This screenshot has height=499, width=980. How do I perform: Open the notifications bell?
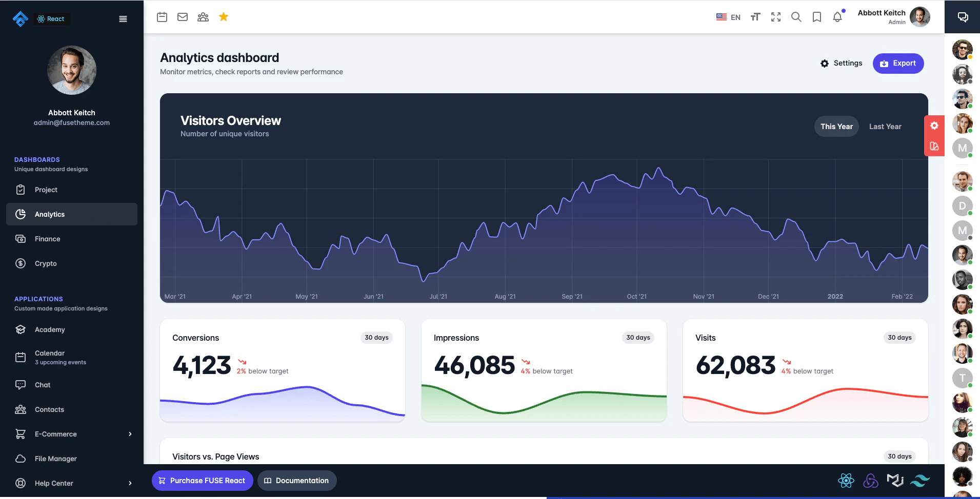[x=837, y=17]
